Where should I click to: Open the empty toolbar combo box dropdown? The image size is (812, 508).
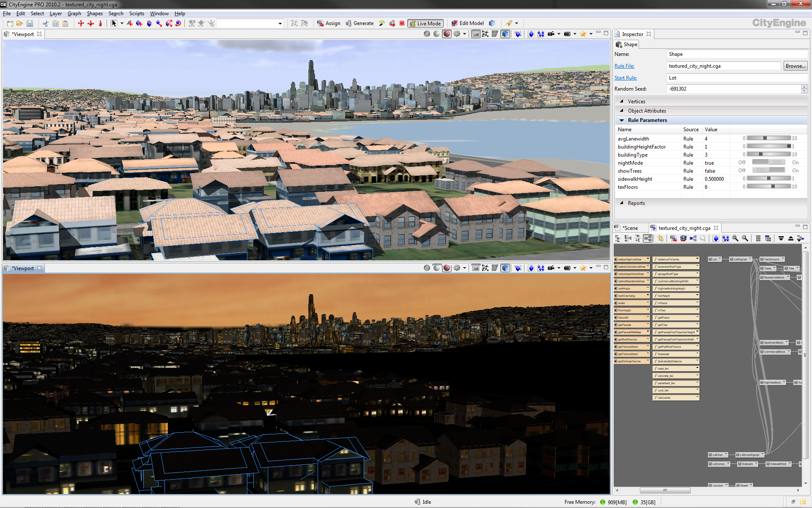pyautogui.click(x=280, y=23)
